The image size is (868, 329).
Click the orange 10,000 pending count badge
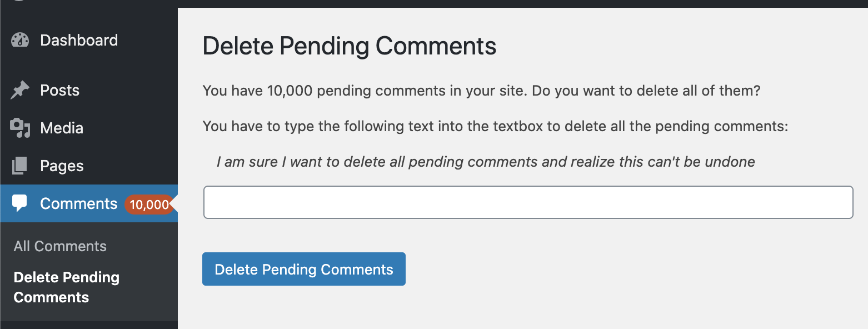pyautogui.click(x=148, y=205)
